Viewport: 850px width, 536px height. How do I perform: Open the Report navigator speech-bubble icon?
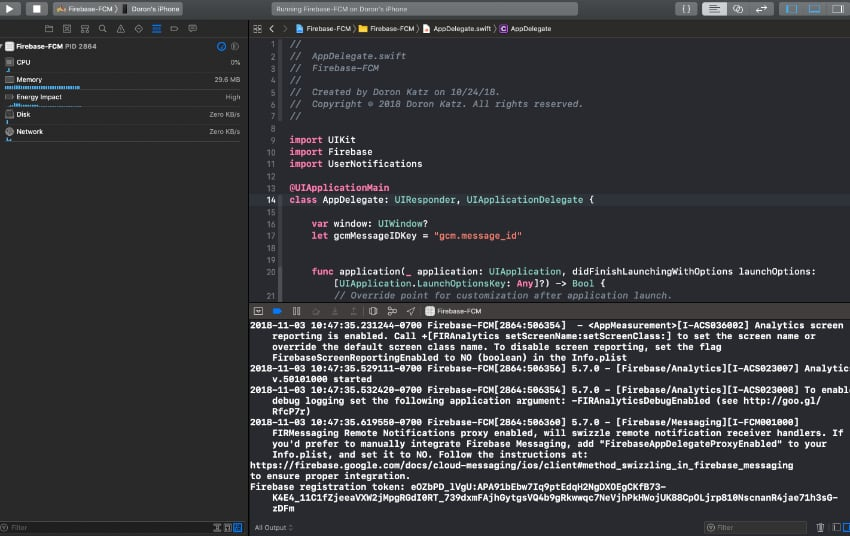pos(192,29)
